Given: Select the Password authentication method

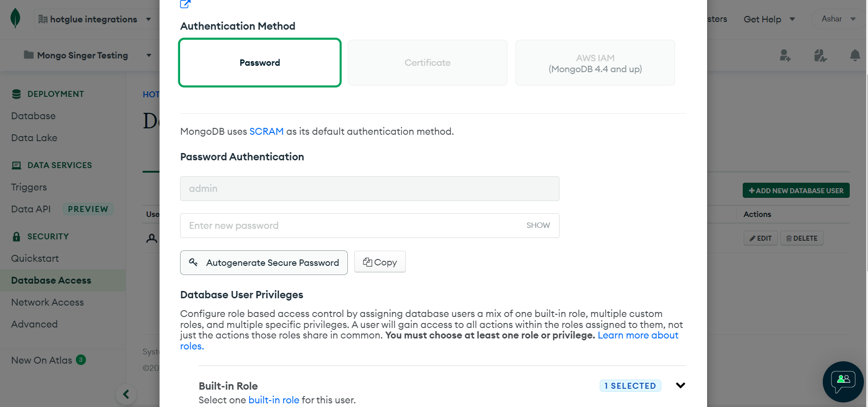Looking at the screenshot, I should click(x=260, y=63).
